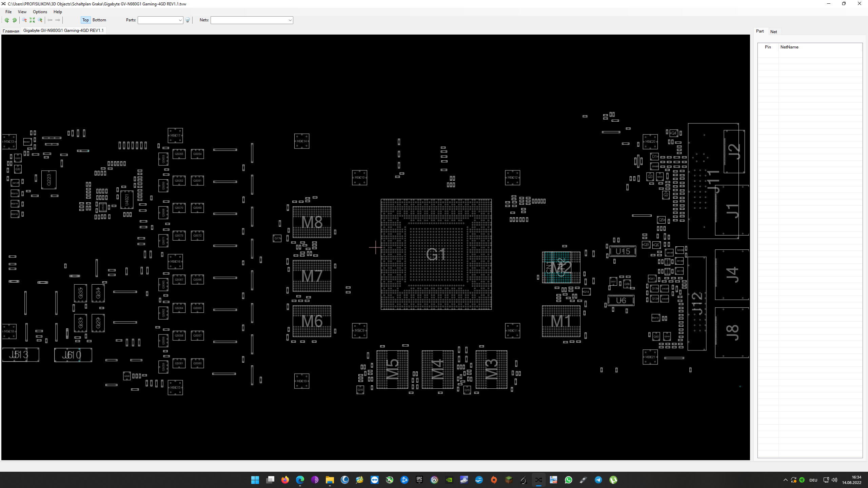Image resolution: width=868 pixels, height=488 pixels.
Task: Show hidden system tray icons
Action: [785, 480]
